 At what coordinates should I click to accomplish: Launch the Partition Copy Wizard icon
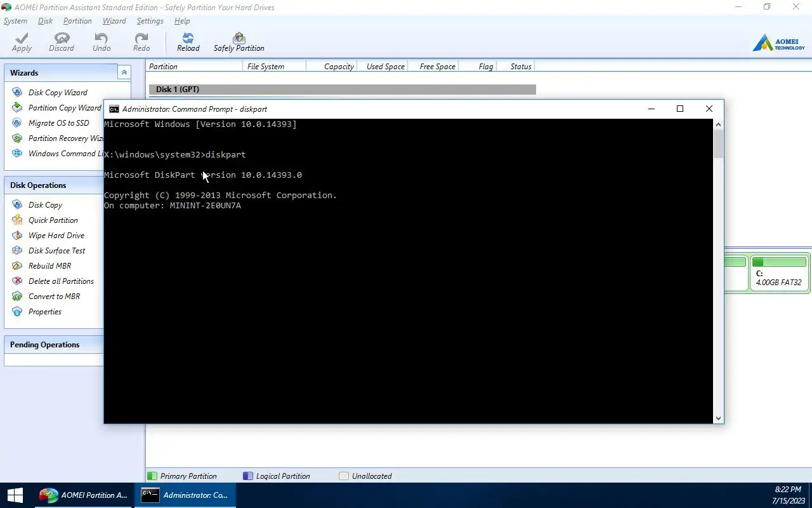tap(16, 108)
